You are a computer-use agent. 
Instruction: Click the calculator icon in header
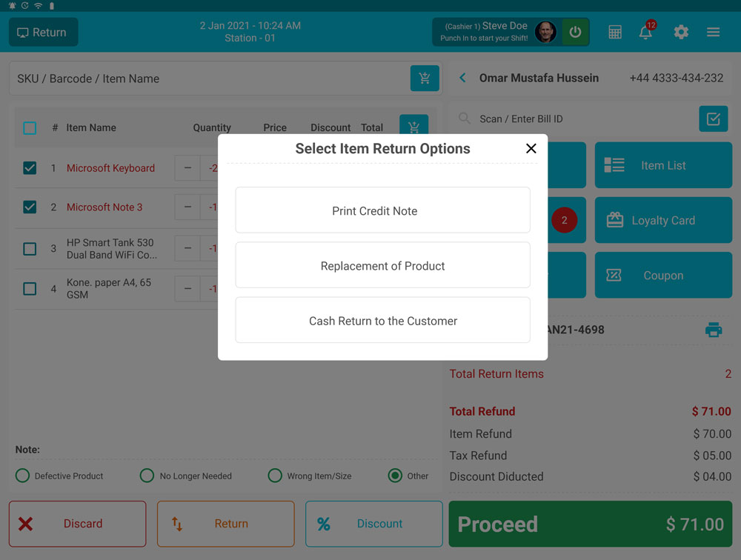[x=615, y=33]
